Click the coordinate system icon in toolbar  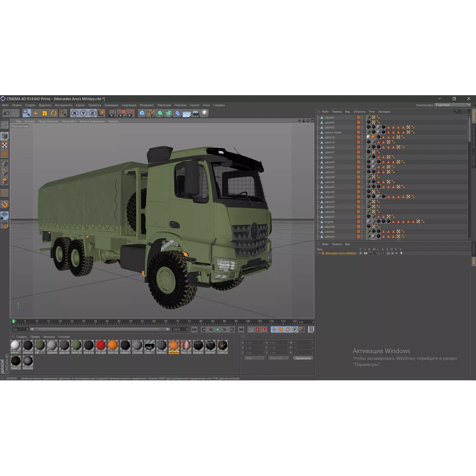(x=101, y=113)
